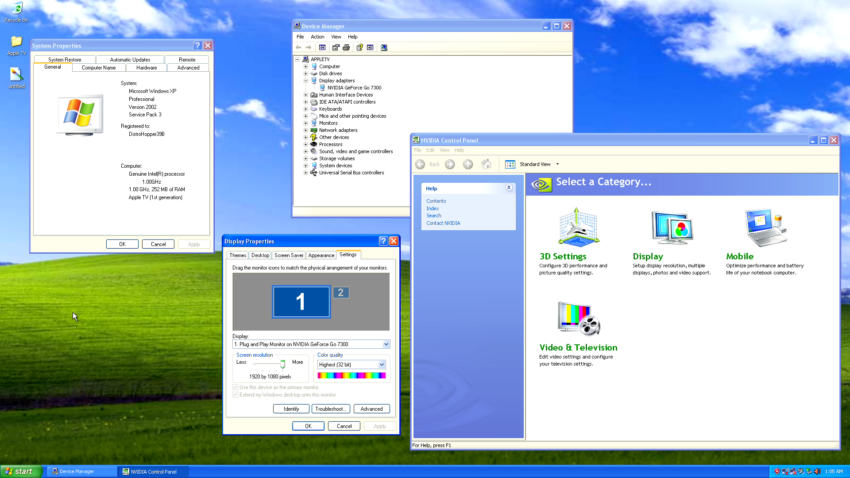The width and height of the screenshot is (850, 478).
Task: Open the View menu in Device Manager
Action: click(336, 37)
